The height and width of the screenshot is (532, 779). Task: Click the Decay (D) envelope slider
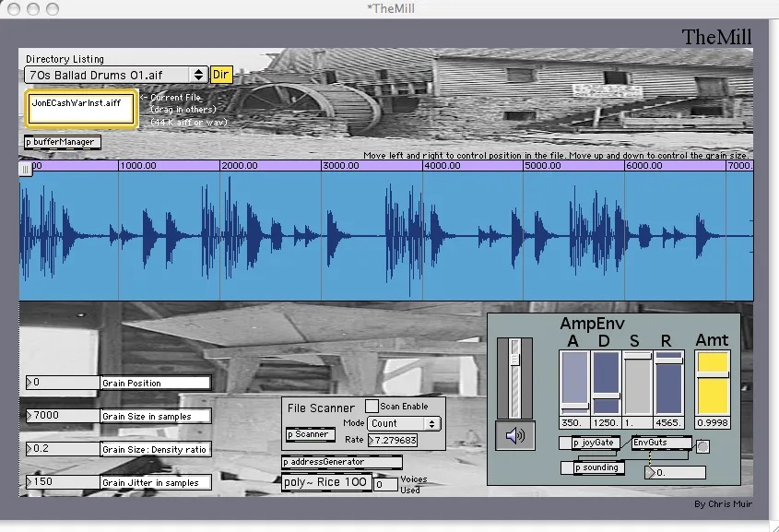point(606,383)
